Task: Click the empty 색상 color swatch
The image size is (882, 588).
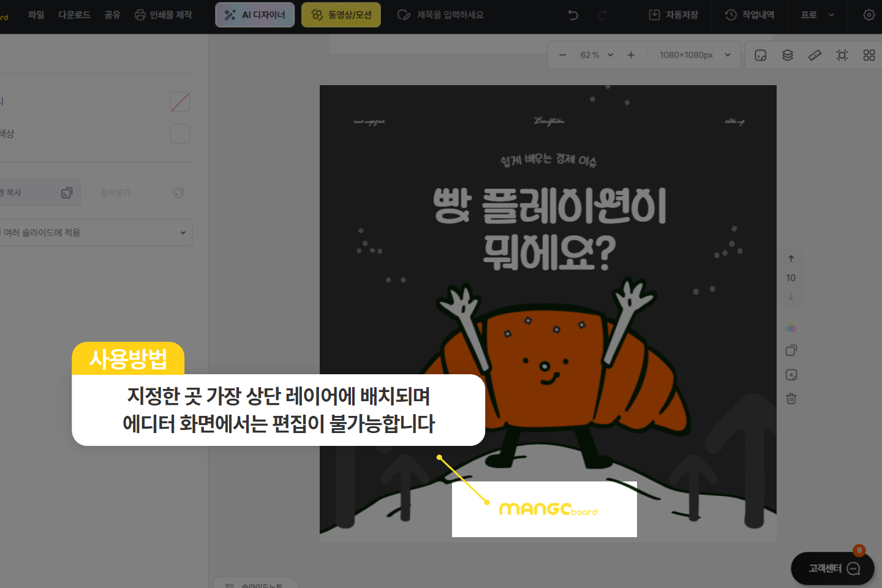Action: [x=179, y=134]
